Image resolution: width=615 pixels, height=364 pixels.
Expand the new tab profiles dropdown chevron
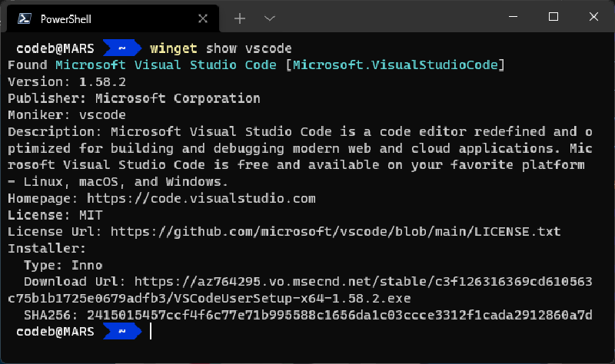pos(269,18)
